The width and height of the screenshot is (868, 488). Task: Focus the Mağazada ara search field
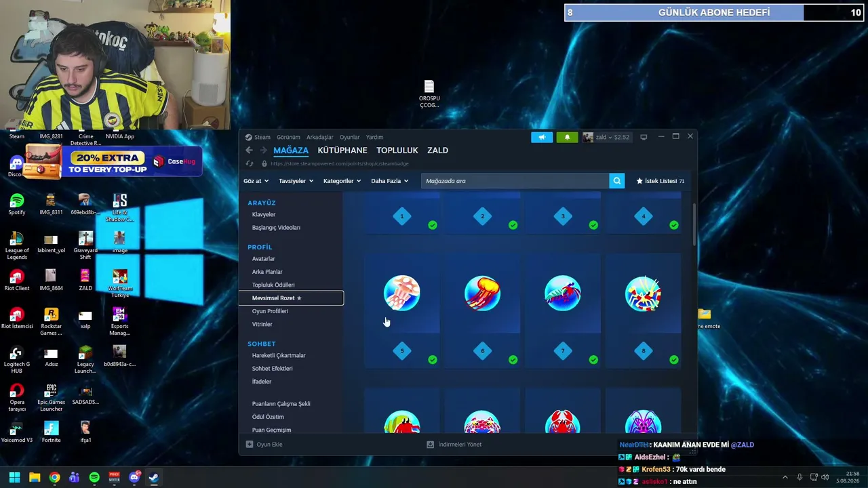coord(515,181)
